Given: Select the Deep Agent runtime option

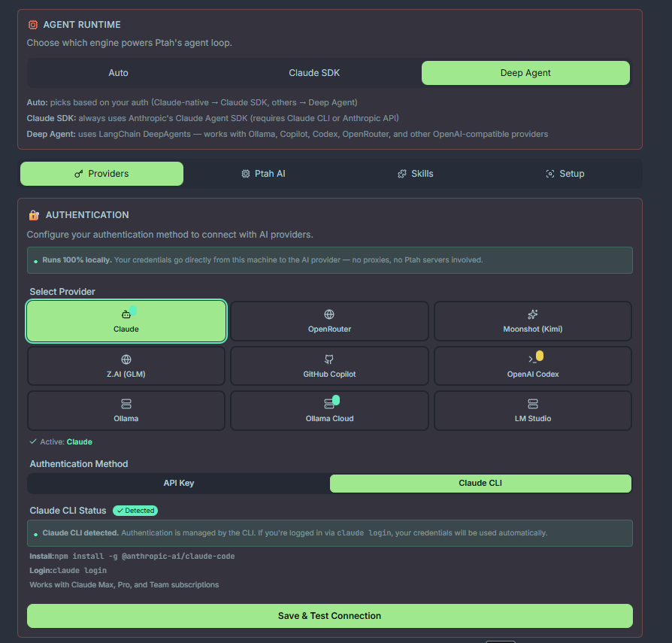Looking at the screenshot, I should [x=525, y=73].
